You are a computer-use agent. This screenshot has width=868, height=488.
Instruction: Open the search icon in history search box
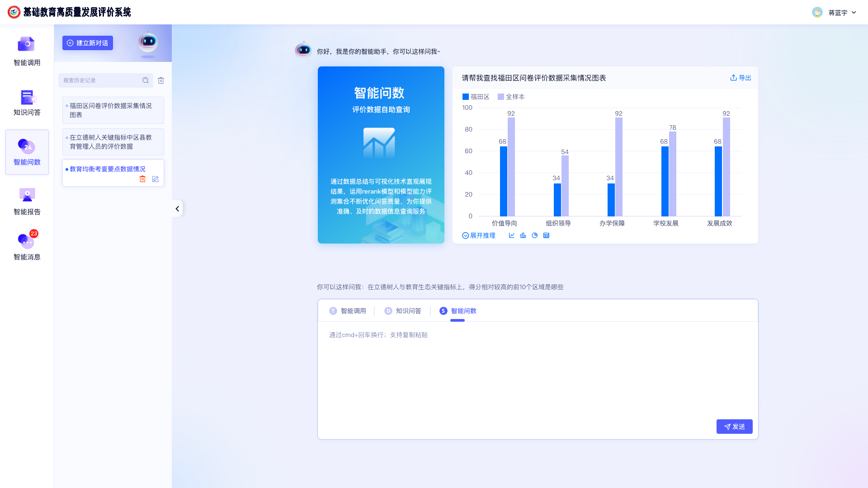click(146, 80)
